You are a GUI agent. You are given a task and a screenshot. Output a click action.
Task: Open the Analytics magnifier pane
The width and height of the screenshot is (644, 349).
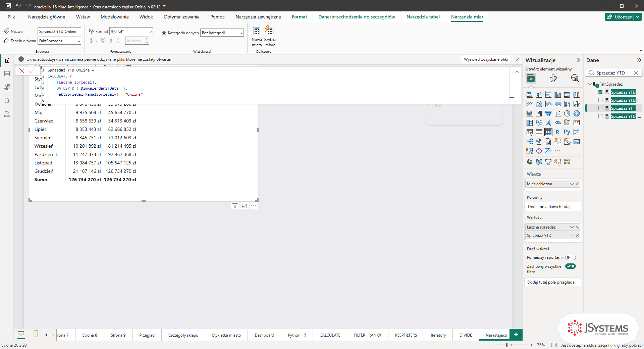pyautogui.click(x=575, y=78)
